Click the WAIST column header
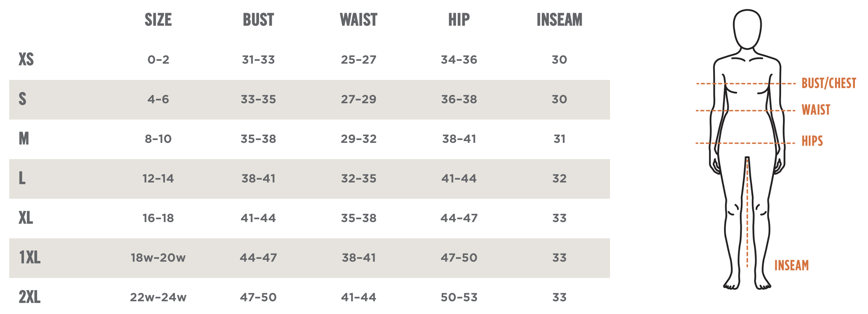This screenshot has height=314, width=868. coord(358,20)
